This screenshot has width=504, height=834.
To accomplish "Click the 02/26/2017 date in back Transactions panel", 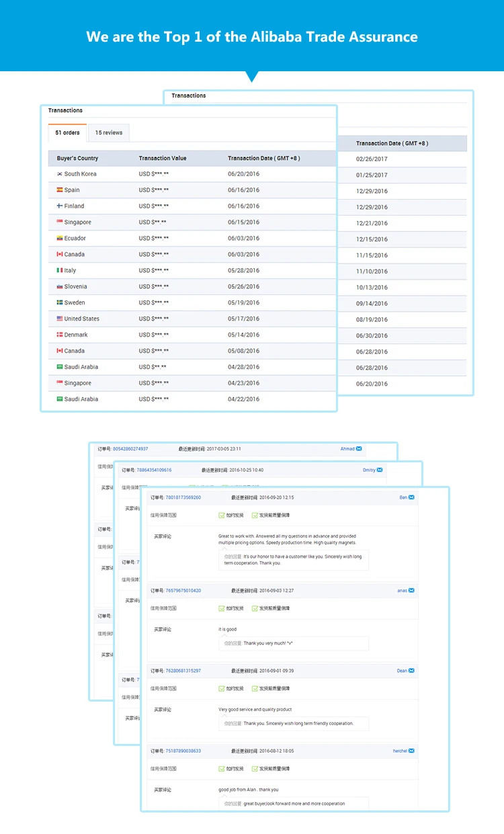I will click(x=372, y=159).
